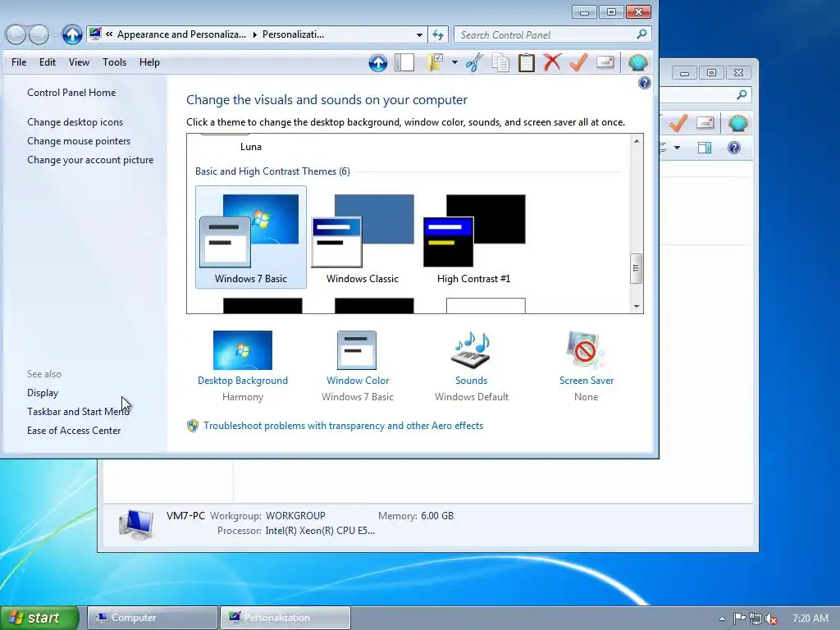Image resolution: width=840 pixels, height=630 pixels.
Task: Click the orange checkmark Properties icon in Personalization window
Action: point(578,62)
